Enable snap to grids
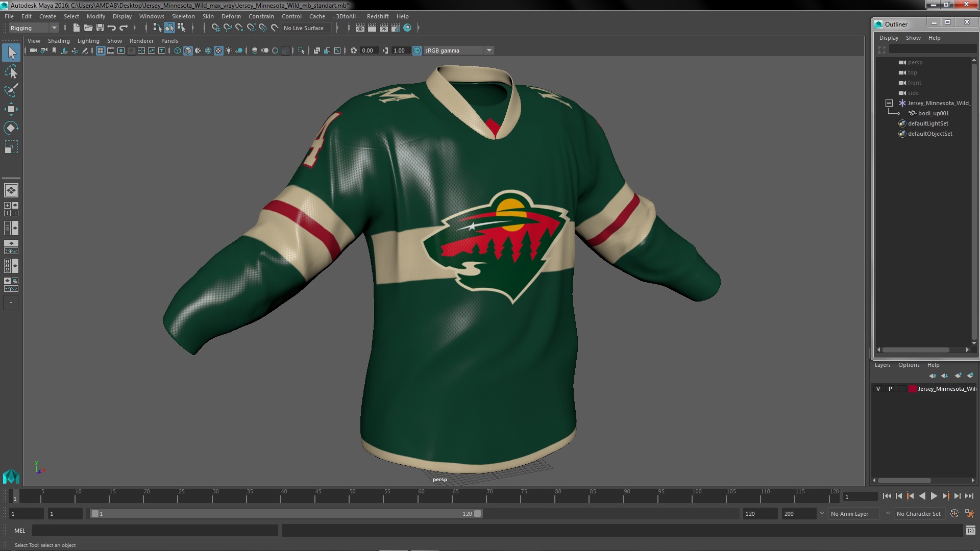This screenshot has height=551, width=980. [216, 28]
